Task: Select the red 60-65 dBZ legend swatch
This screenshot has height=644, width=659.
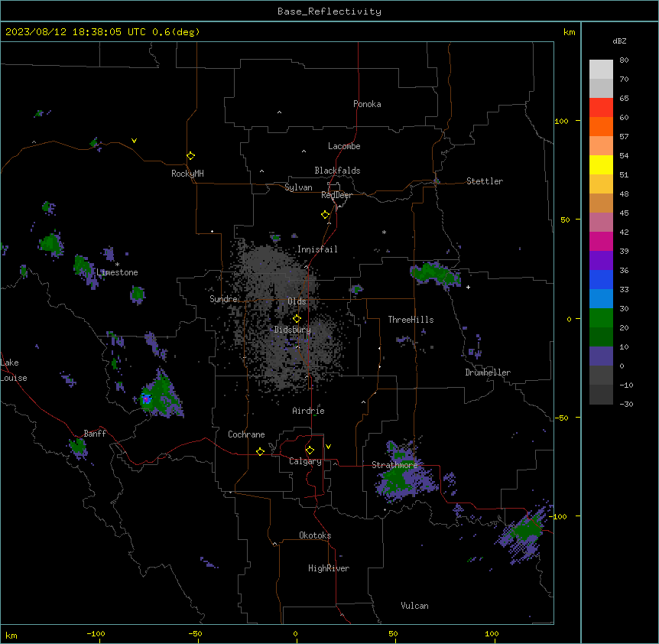Action: [601, 107]
